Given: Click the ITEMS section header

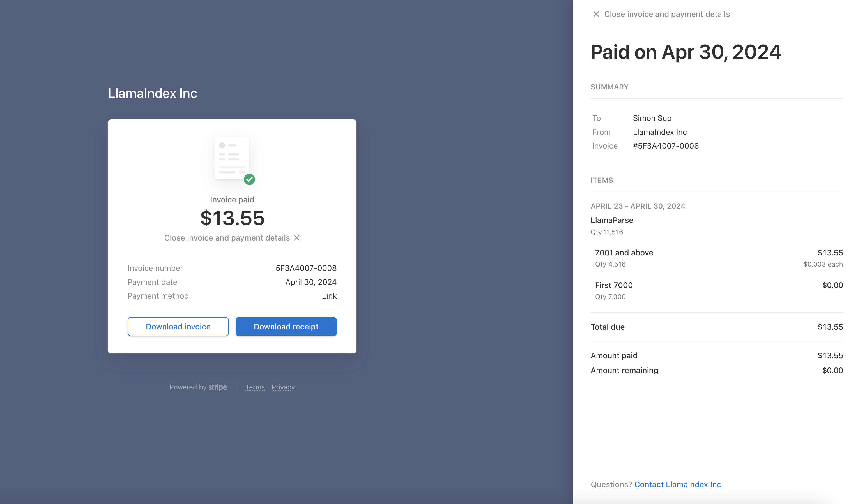Looking at the screenshot, I should pyautogui.click(x=602, y=180).
